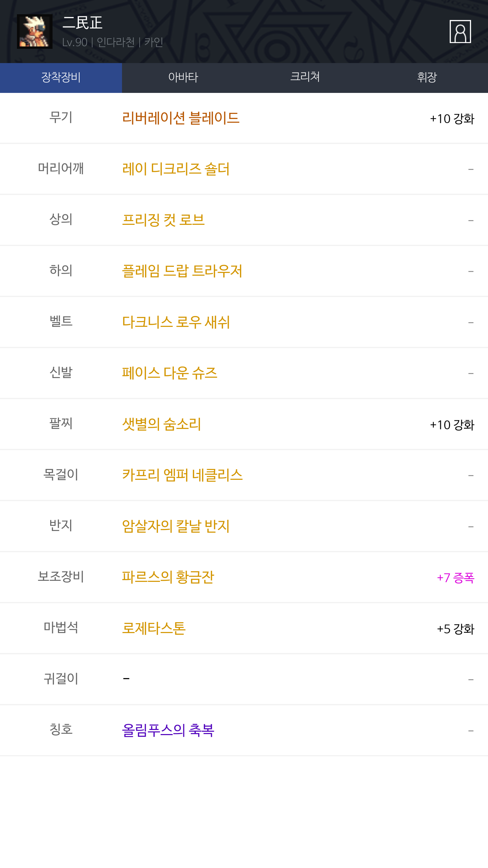The width and height of the screenshot is (488, 868).
Task: Tap the 로제타스톤 magic stone link
Action: 154,628
